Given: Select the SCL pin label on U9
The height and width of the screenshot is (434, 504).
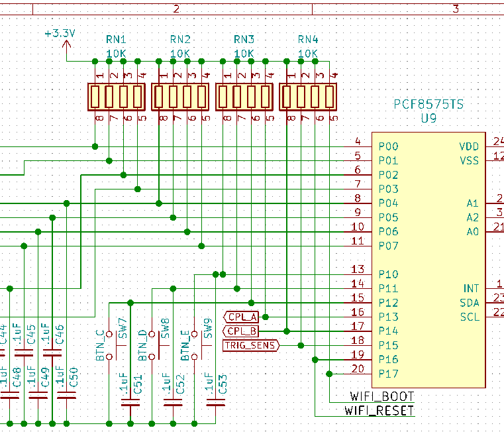Looking at the screenshot, I should pyautogui.click(x=470, y=317).
